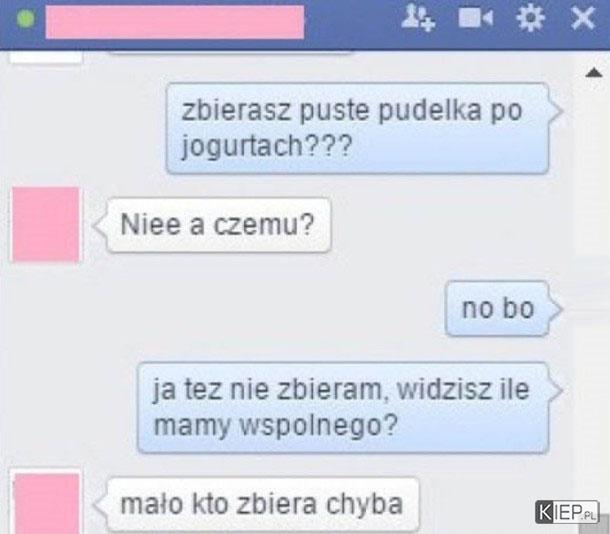Screen dimensions: 610x534
Task: Click the blue chat header bar
Action: click(x=305, y=23)
